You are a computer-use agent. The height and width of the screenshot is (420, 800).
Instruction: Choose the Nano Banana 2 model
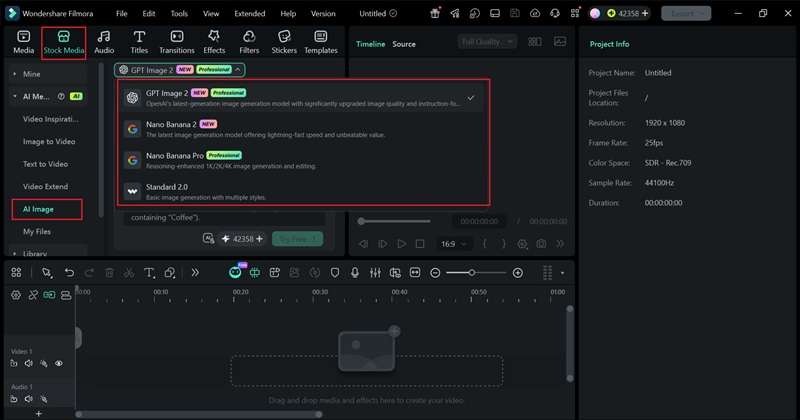303,129
